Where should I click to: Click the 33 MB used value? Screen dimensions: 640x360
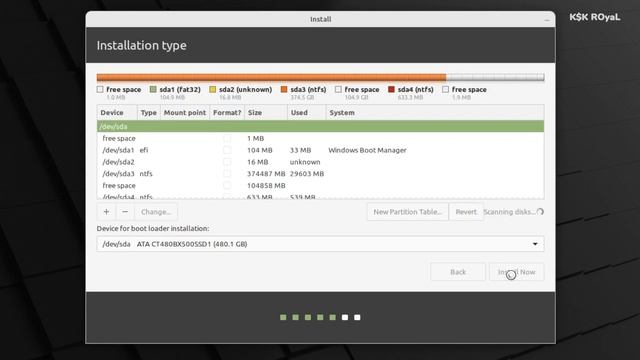point(300,150)
